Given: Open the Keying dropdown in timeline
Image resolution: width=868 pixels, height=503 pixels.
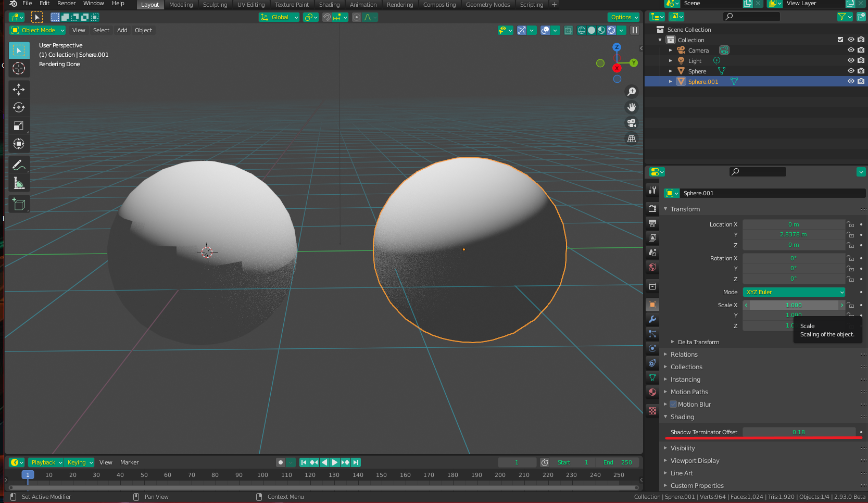Looking at the screenshot, I should point(80,462).
